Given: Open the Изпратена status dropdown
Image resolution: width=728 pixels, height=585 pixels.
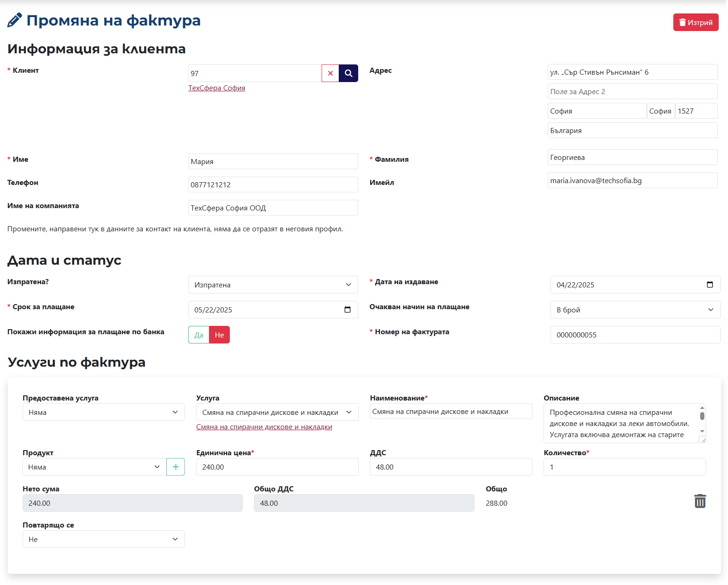Looking at the screenshot, I should [273, 285].
